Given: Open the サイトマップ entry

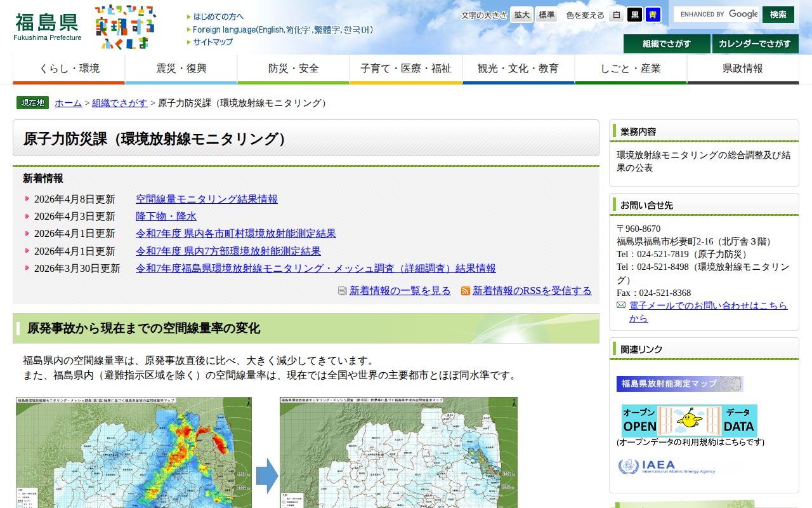Looking at the screenshot, I should [211, 43].
